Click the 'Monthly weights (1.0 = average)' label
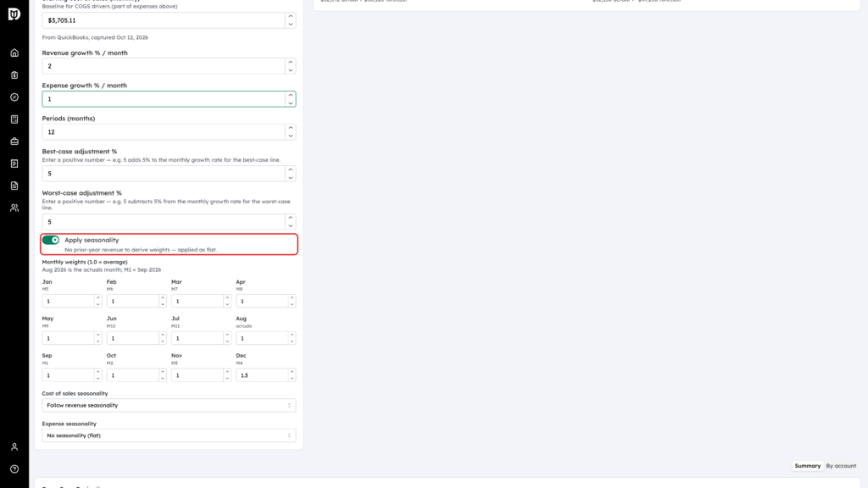 coord(85,263)
